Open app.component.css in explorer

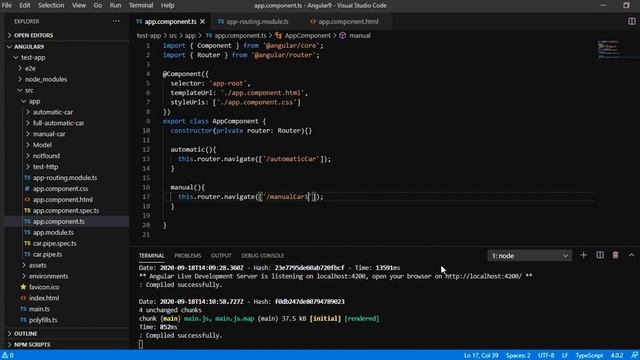tap(60, 189)
